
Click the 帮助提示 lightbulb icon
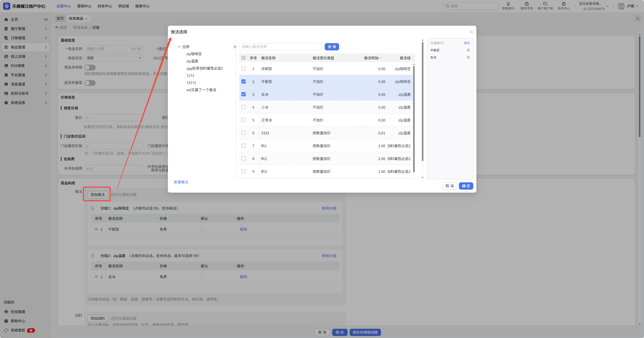click(x=508, y=4)
